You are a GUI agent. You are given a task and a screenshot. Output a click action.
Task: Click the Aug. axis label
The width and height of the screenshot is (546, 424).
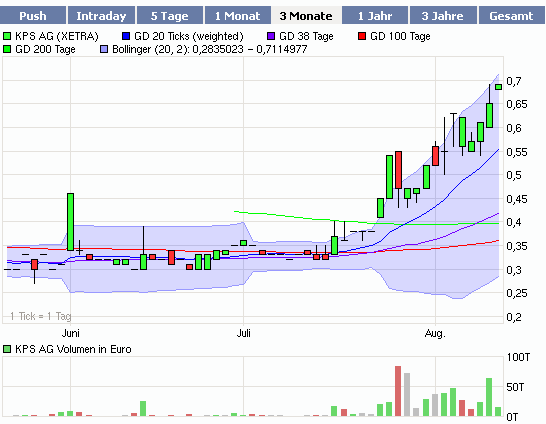435,333
